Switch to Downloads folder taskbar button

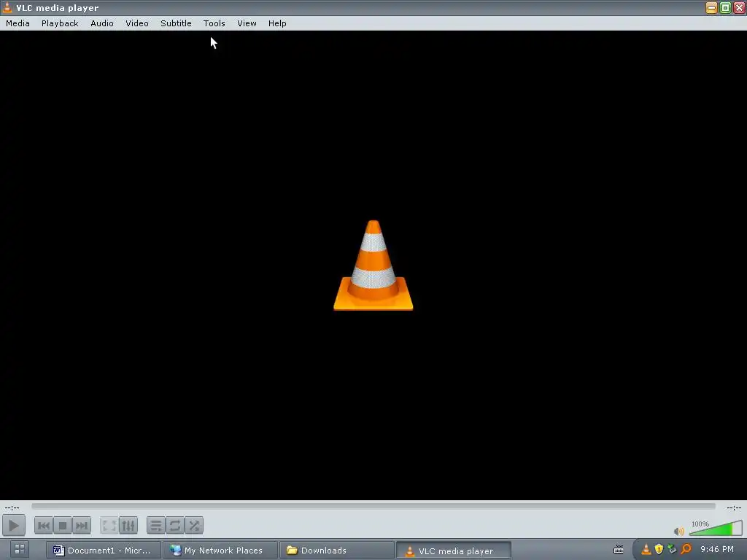tap(336, 551)
